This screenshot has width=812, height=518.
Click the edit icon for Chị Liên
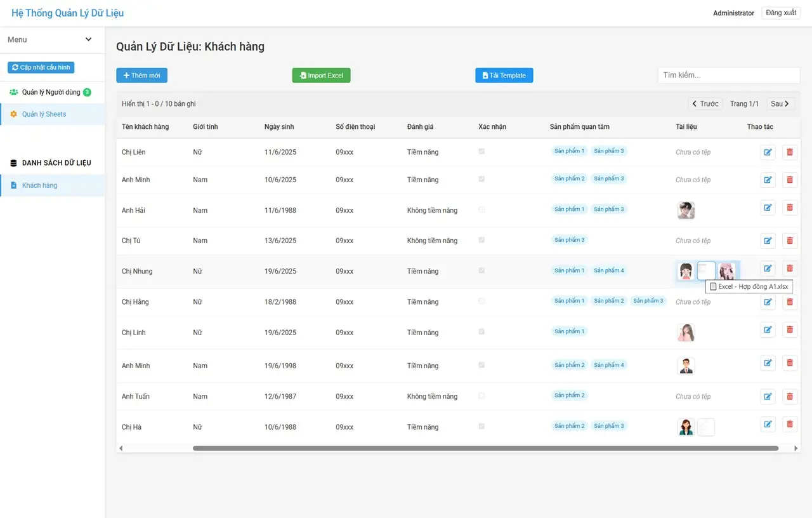pos(768,152)
